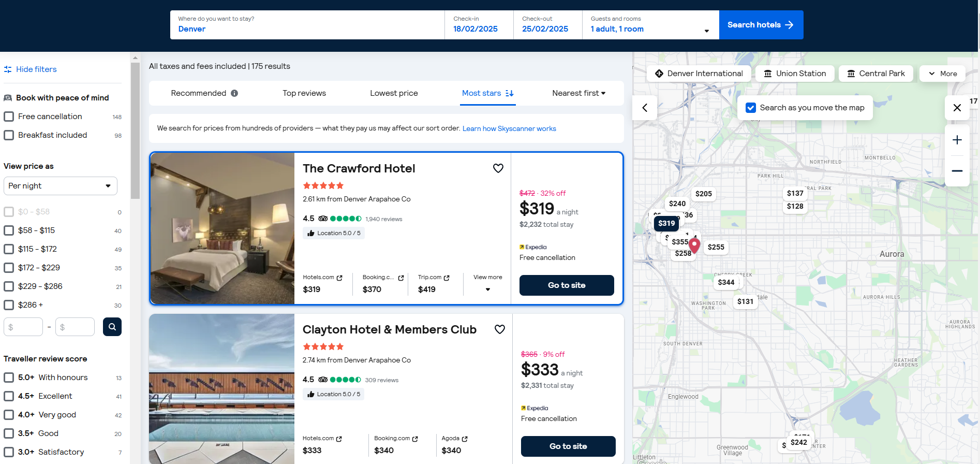Open Learn how Skyscanner works link
The width and height of the screenshot is (980, 464).
coord(509,128)
